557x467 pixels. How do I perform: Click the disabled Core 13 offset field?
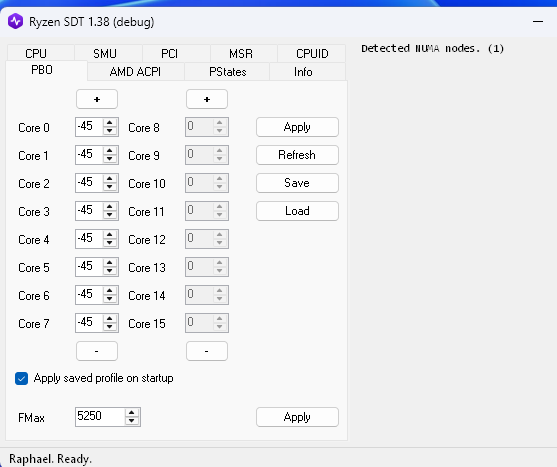[x=207, y=267]
